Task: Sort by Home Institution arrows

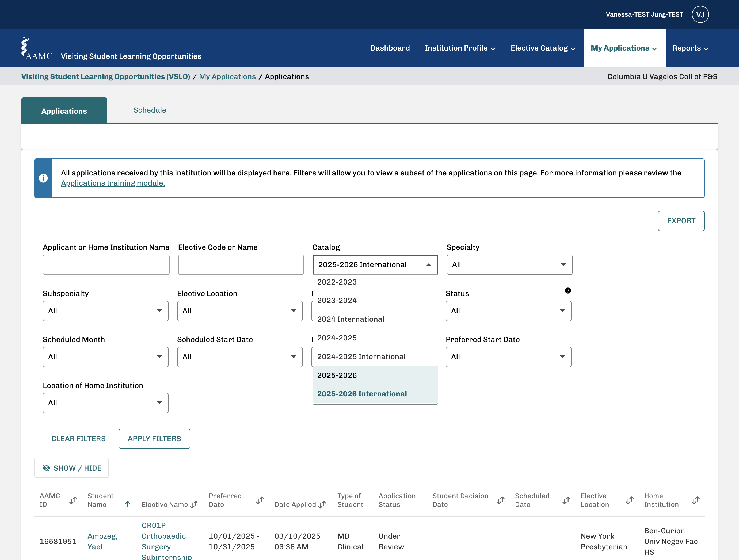Action: point(696,500)
